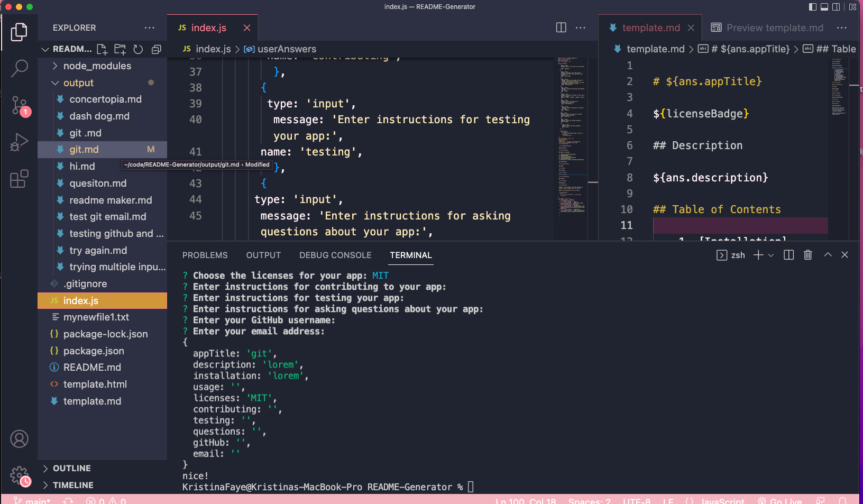Image resolution: width=863 pixels, height=504 pixels.
Task: Open the Run and Debug view
Action: pos(19,142)
